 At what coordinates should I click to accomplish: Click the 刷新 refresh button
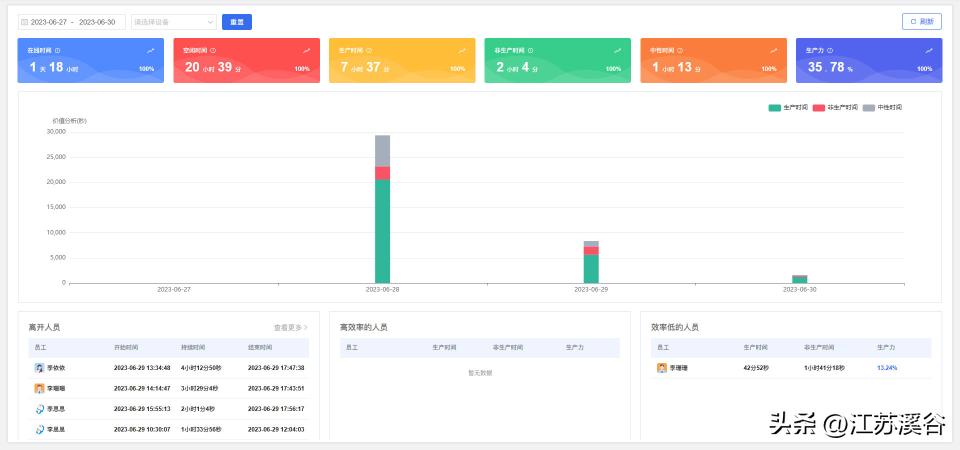(921, 21)
